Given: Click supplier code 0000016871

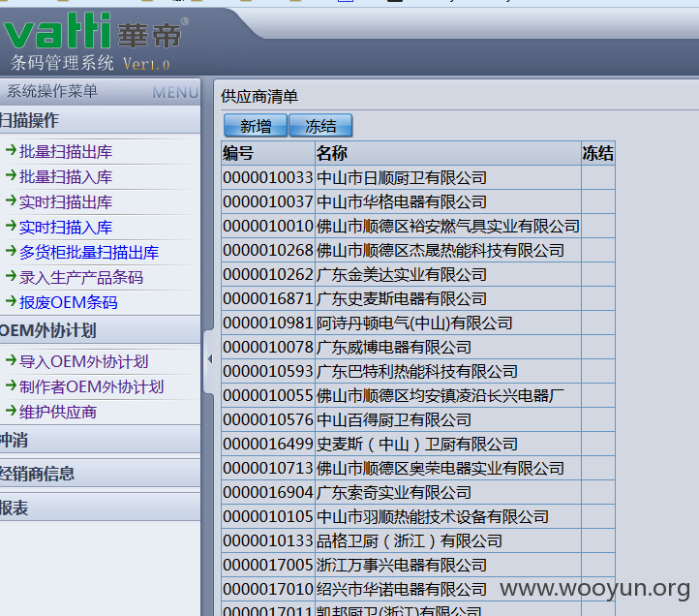Looking at the screenshot, I should coord(268,299).
